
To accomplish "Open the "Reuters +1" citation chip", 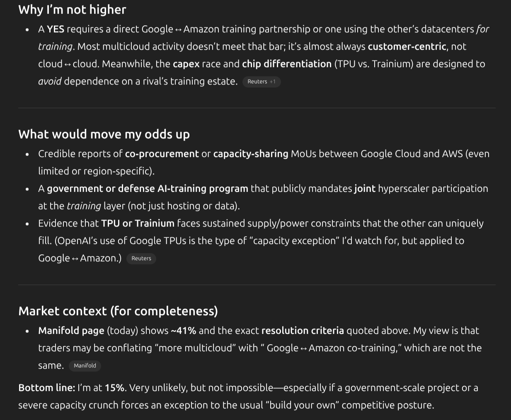I will click(262, 82).
